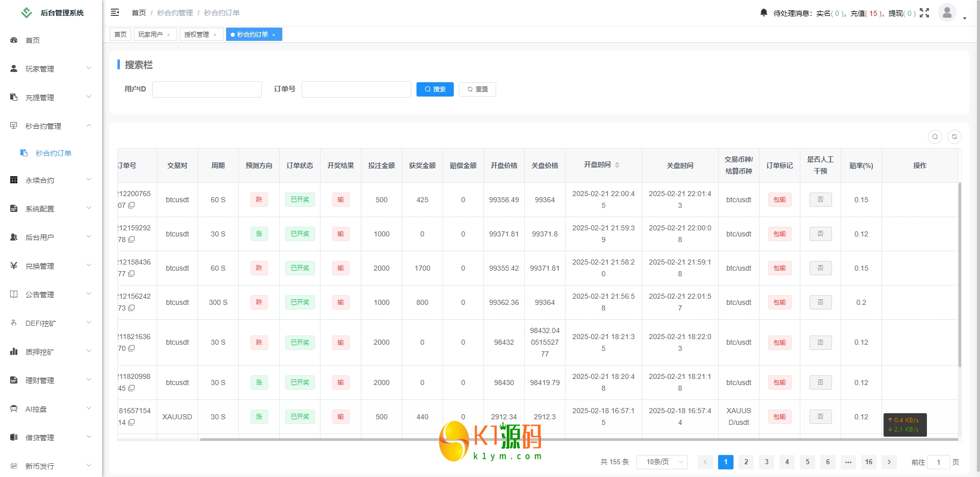This screenshot has width=980, height=477.
Task: Click the round refresh icon above table
Action: tap(954, 137)
